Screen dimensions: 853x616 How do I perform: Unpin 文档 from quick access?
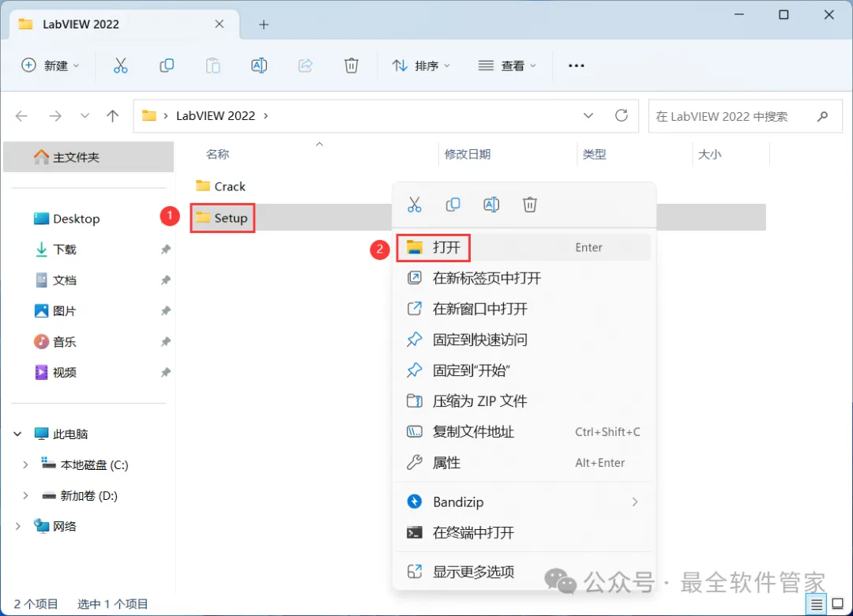[x=165, y=280]
